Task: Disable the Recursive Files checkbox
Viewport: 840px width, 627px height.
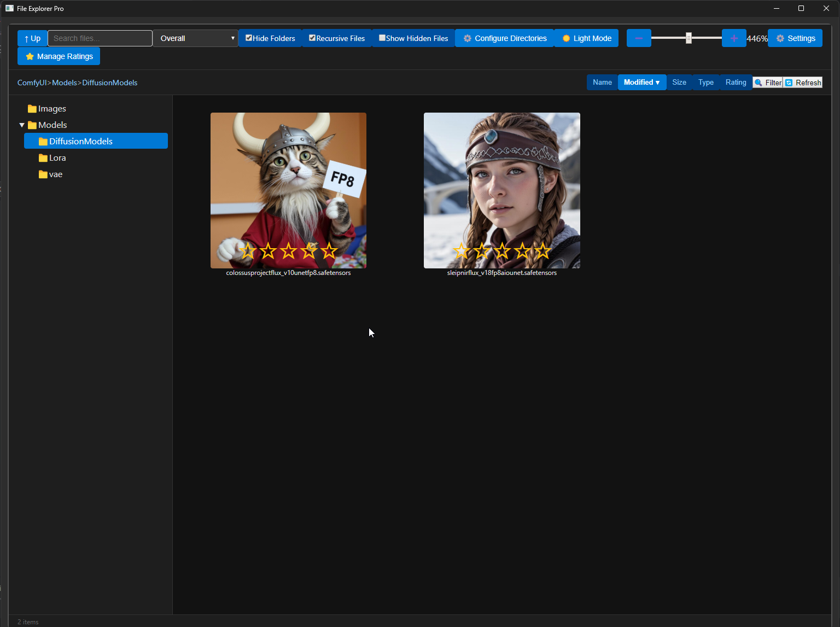Action: coord(312,38)
